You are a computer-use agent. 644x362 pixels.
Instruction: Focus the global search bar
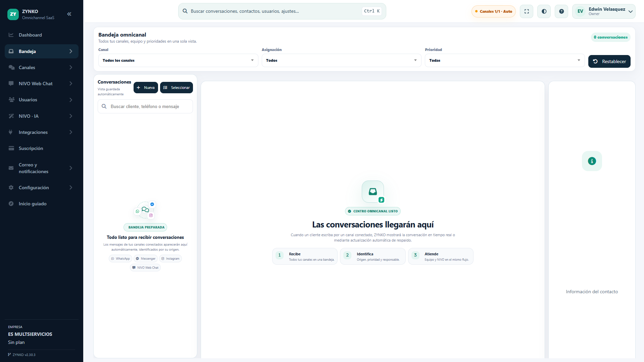click(282, 11)
